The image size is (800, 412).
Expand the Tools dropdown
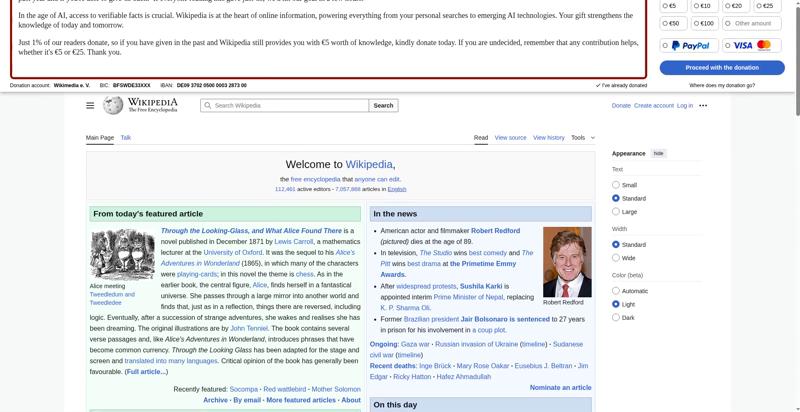coord(583,138)
